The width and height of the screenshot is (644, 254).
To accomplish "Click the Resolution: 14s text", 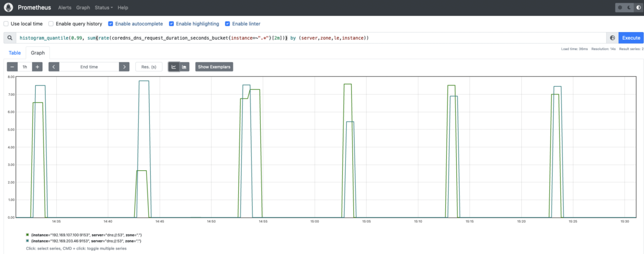I will click(603, 49).
